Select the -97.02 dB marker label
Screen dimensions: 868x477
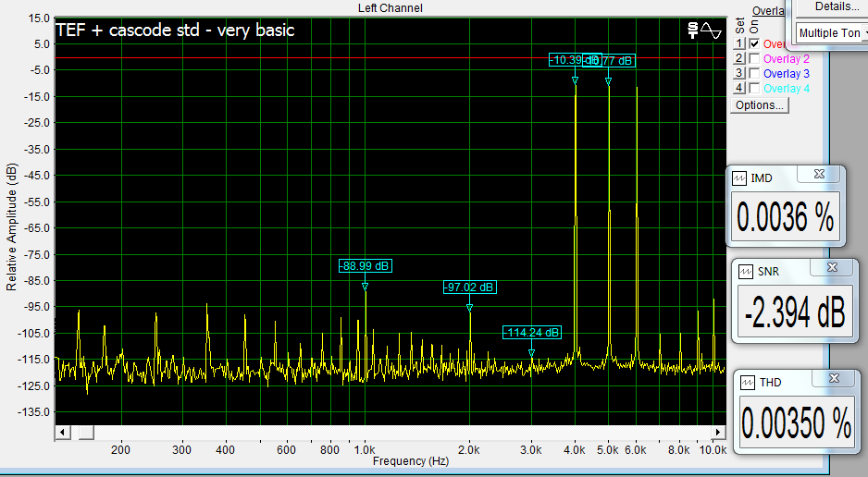click(x=470, y=287)
